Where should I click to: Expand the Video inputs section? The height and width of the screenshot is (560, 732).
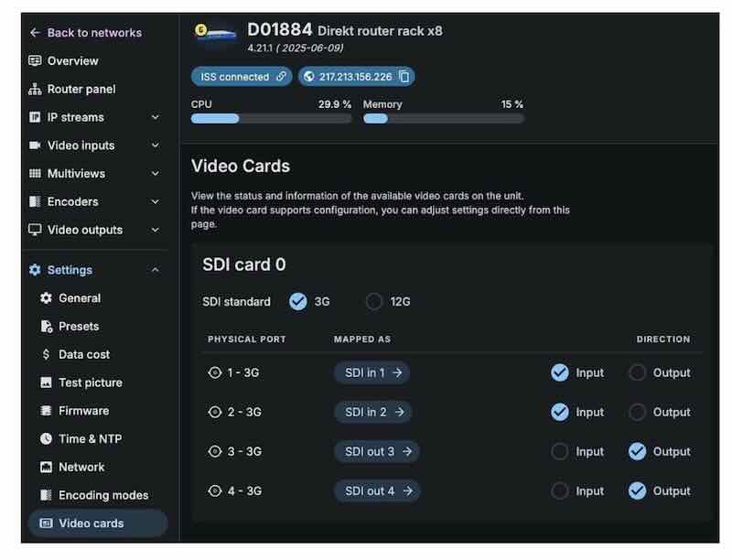pos(155,145)
